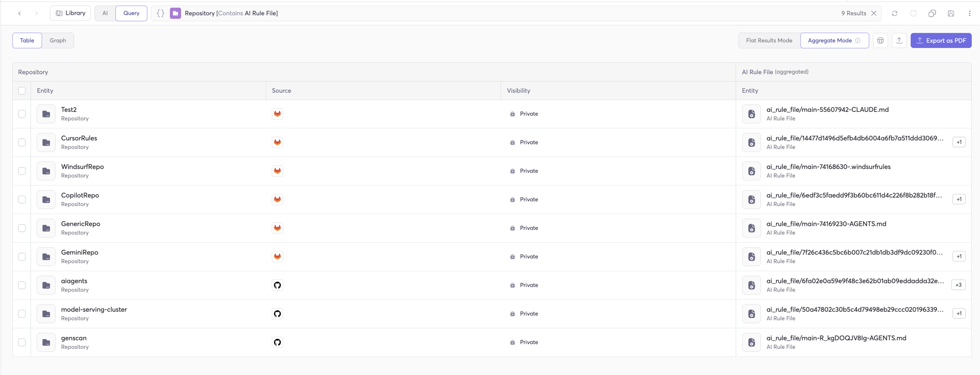Check the select-all checkbox in header
This screenshot has width=980, height=375.
tap(22, 91)
